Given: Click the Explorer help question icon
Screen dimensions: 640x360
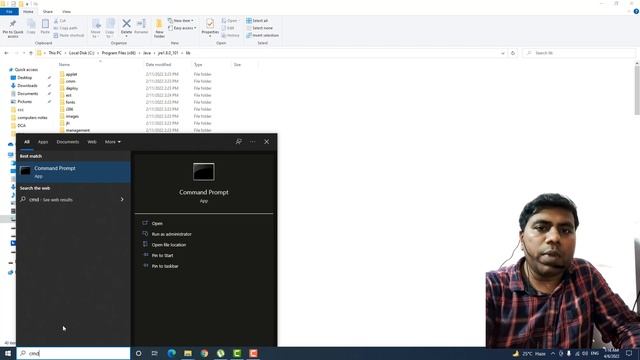Looking at the screenshot, I should click(x=636, y=11).
